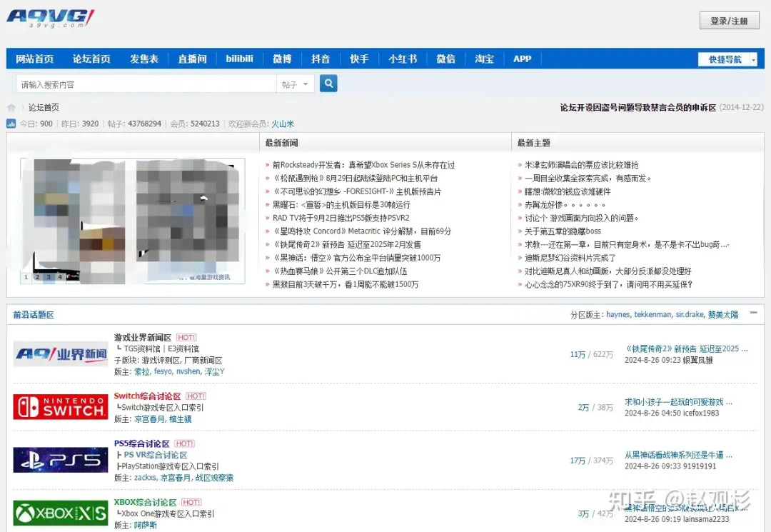This screenshot has height=532, width=771.
Task: Open news about Rocksteady developer and Xbox Series S
Action: point(363,165)
